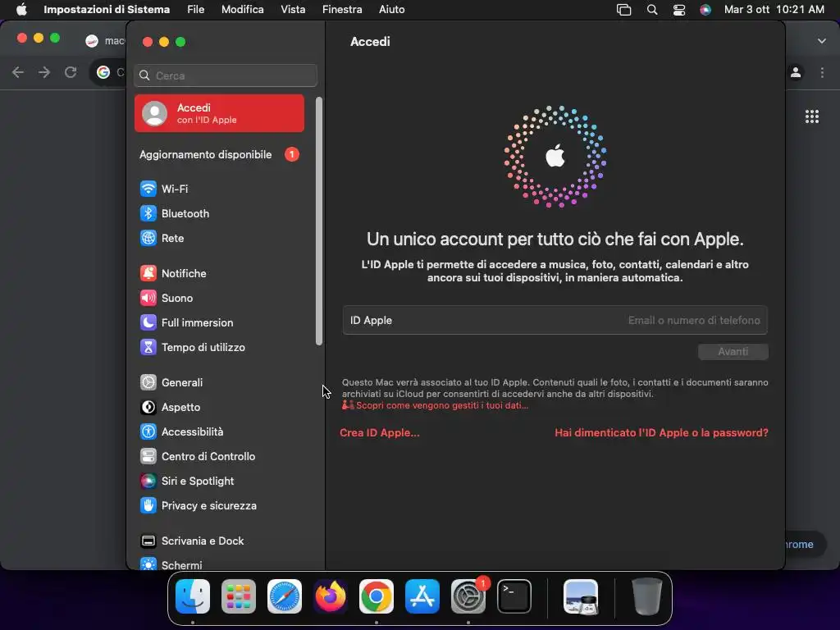The height and width of the screenshot is (630, 840).
Task: Open Launchpad from the Dock
Action: coord(239,596)
